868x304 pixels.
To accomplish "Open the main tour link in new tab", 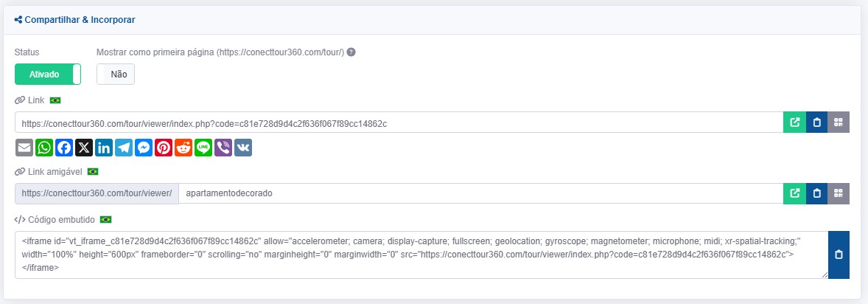I will tap(794, 122).
